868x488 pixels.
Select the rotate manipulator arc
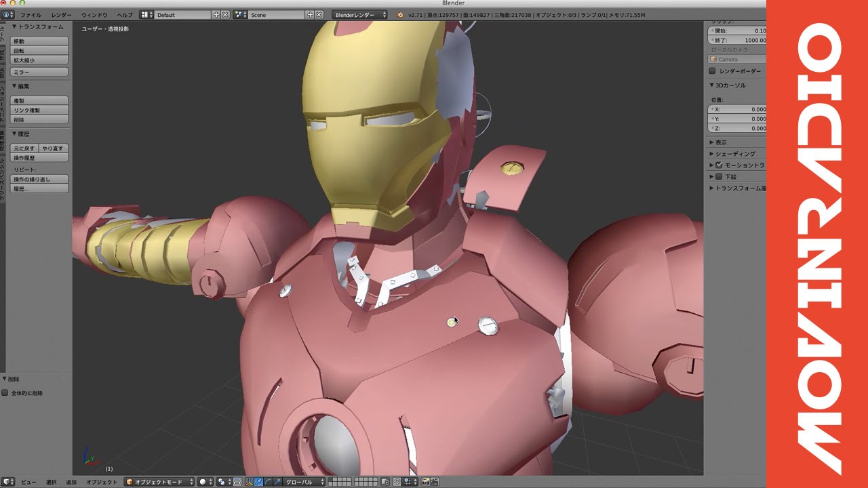(x=268, y=482)
